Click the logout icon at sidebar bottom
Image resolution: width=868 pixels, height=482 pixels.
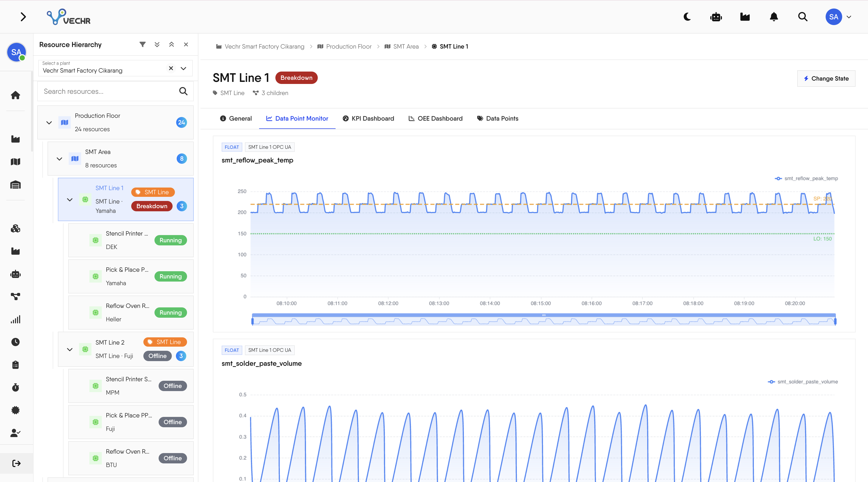[16, 463]
